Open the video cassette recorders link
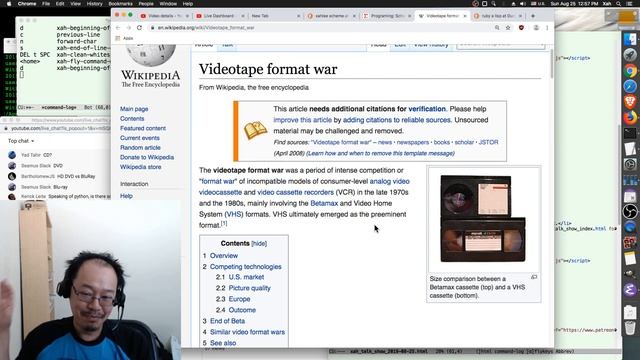640x360 pixels. 296,192
